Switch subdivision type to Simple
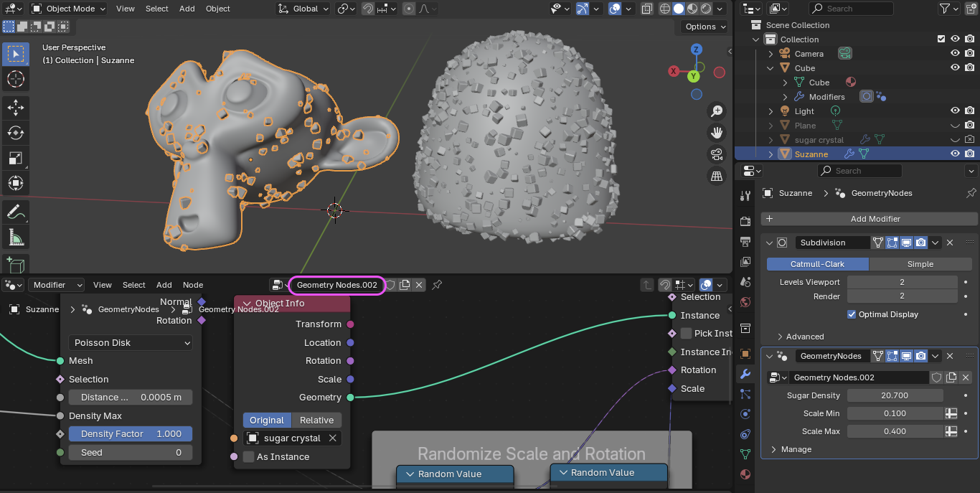Screen dimensions: 980x493 point(920,264)
